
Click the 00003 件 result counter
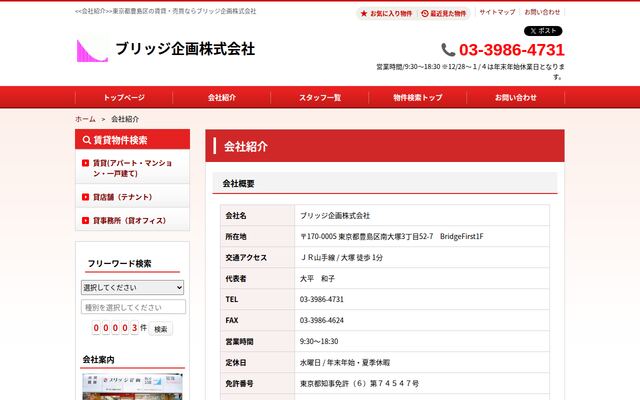[x=119, y=328]
